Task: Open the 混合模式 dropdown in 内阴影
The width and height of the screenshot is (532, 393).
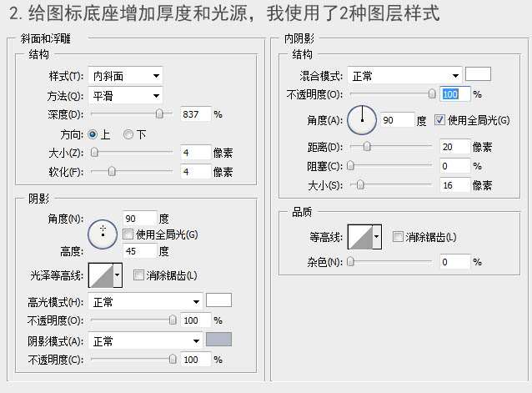Action: pyautogui.click(x=404, y=75)
